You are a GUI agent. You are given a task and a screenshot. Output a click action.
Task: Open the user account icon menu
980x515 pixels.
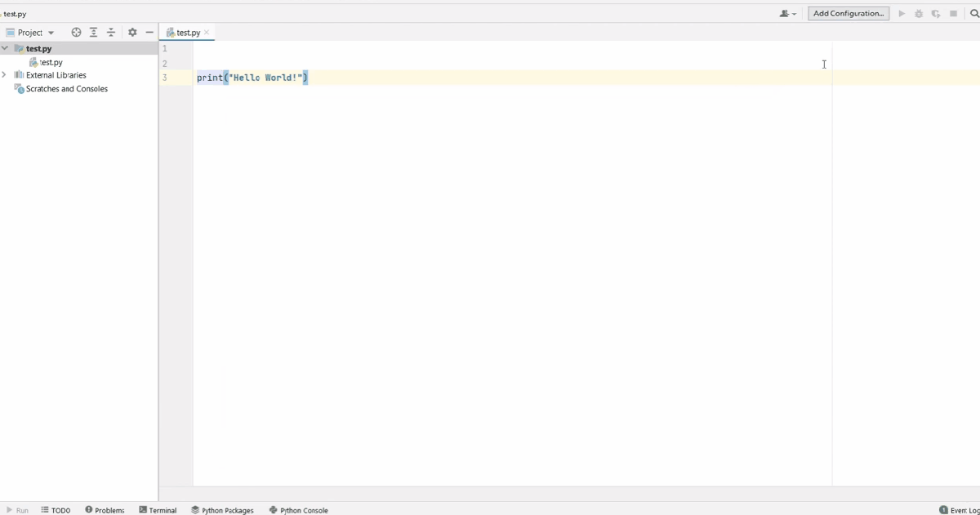tap(788, 14)
